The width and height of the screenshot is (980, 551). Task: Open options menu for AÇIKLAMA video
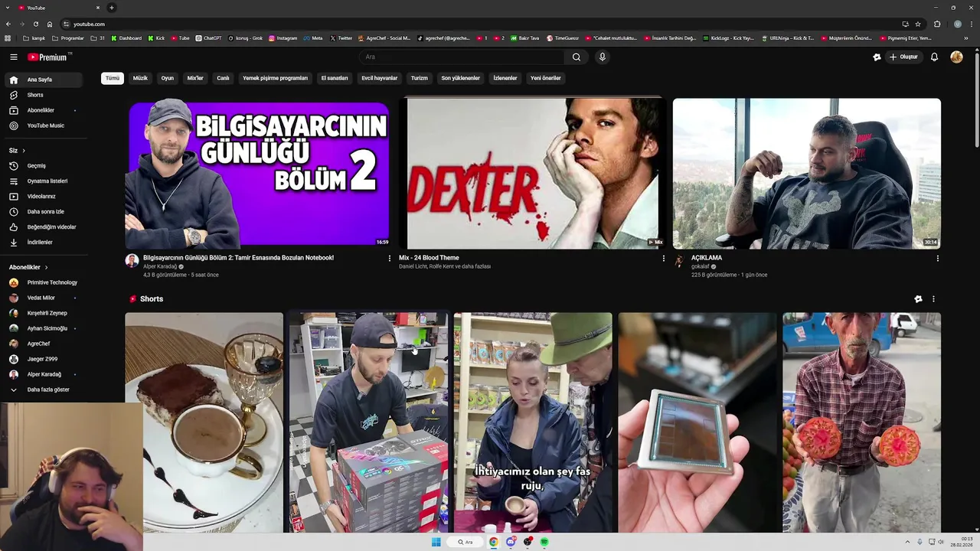pyautogui.click(x=938, y=259)
